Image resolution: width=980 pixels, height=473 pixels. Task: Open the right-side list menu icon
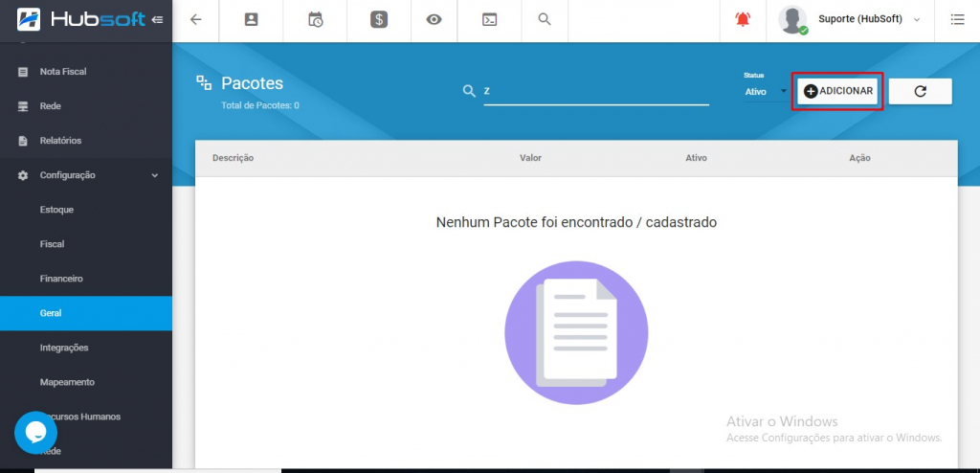(957, 19)
